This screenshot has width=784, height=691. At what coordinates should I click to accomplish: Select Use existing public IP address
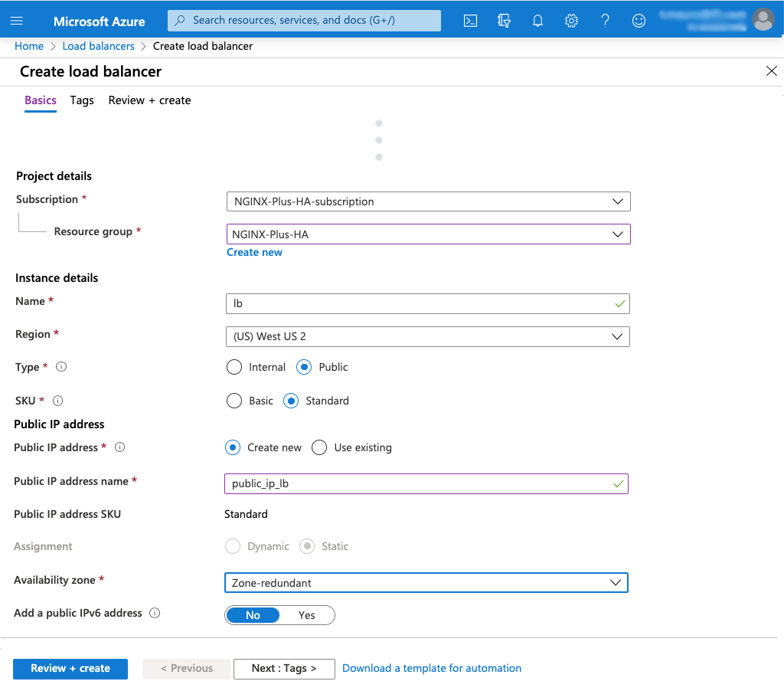pos(319,447)
